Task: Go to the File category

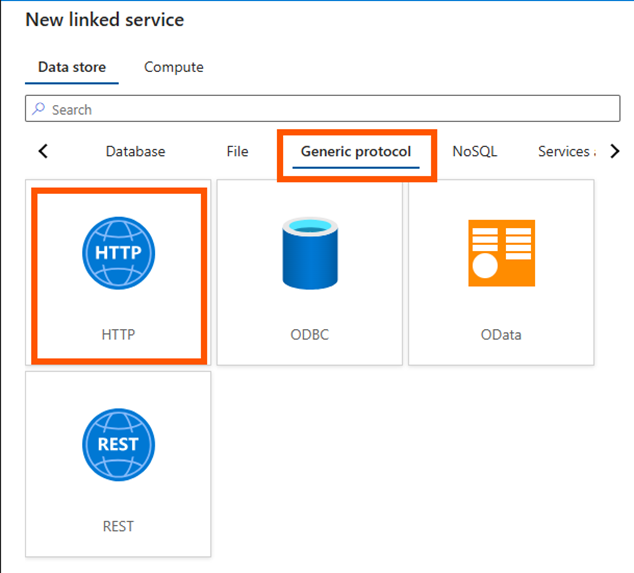Action: 237,152
